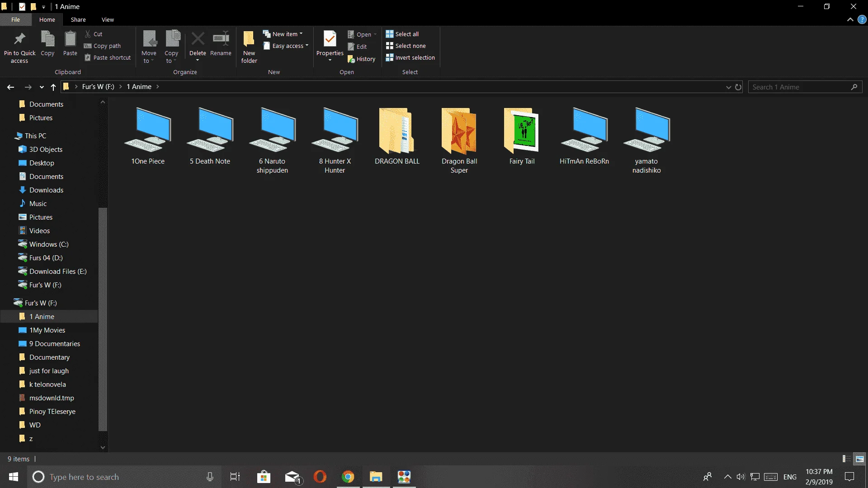The height and width of the screenshot is (488, 868).
Task: Open the recent locations dropdown arrow
Action: [x=42, y=87]
